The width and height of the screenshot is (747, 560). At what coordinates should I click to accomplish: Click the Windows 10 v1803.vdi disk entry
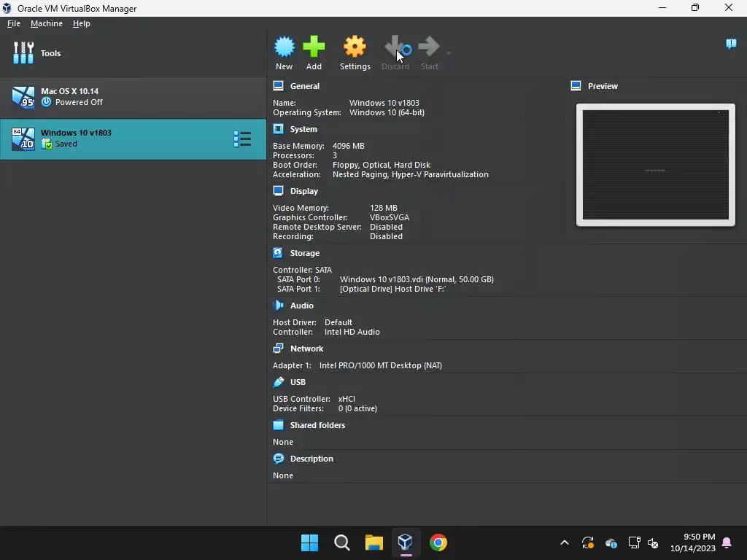[x=417, y=279]
